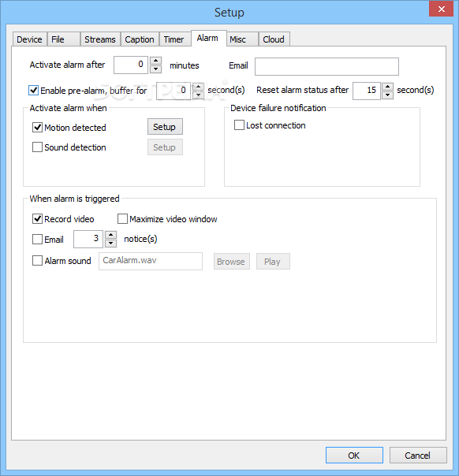Click the Activate alarm after minutes field
This screenshot has width=459, height=476.
click(x=131, y=65)
